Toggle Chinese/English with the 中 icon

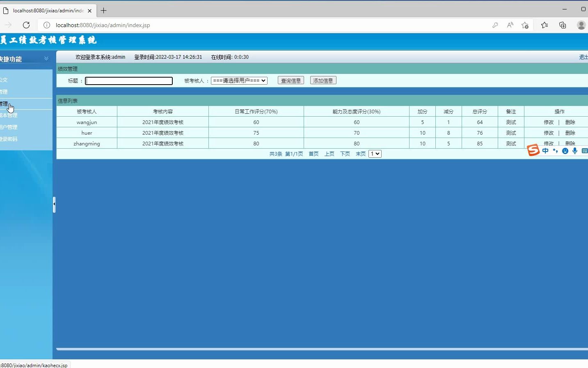coord(545,151)
